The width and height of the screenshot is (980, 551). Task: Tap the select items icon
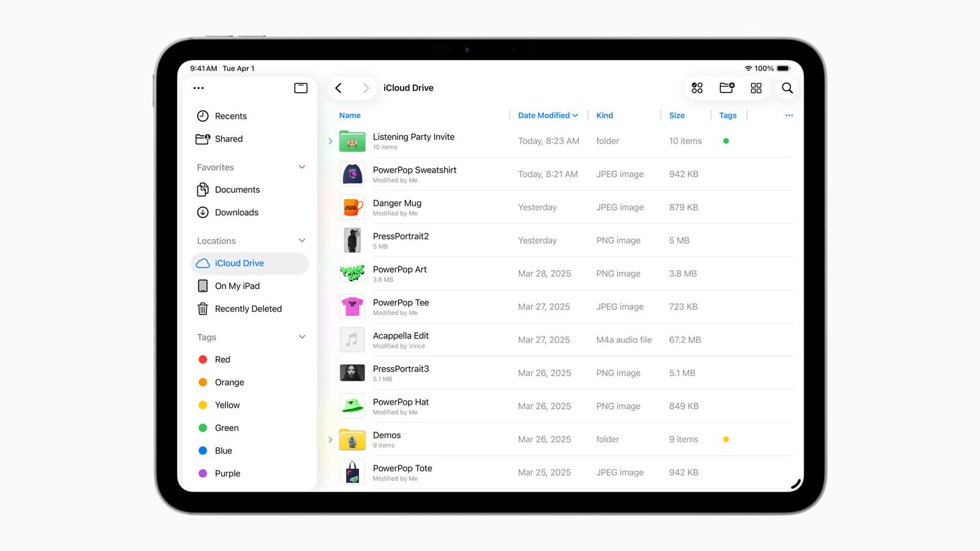tap(696, 88)
